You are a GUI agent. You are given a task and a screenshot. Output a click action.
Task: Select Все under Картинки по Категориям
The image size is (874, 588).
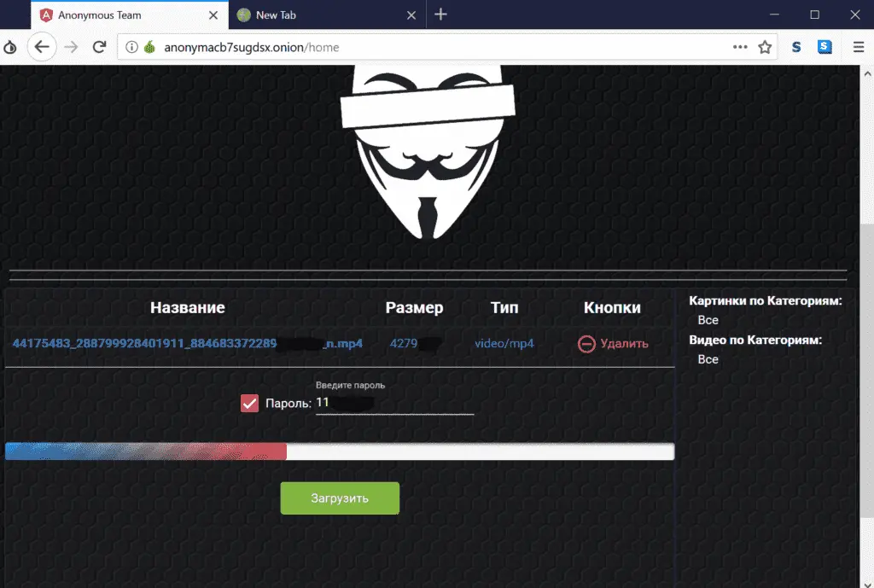tap(708, 320)
